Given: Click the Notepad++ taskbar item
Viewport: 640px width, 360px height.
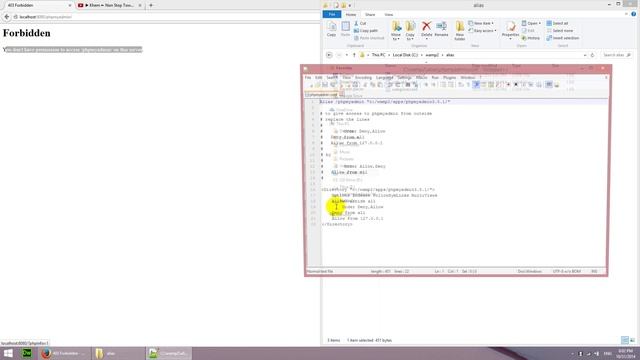Looking at the screenshot, I should [x=168, y=353].
